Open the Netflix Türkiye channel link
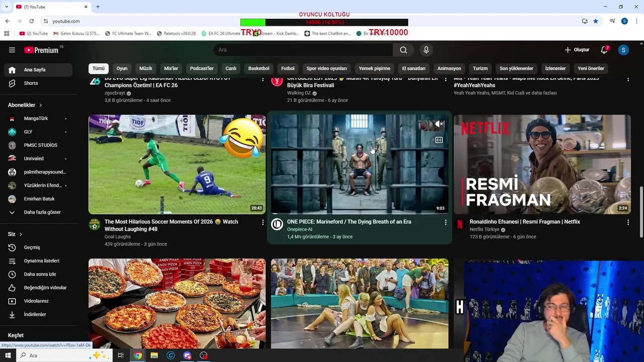644x362 pixels. click(x=484, y=229)
